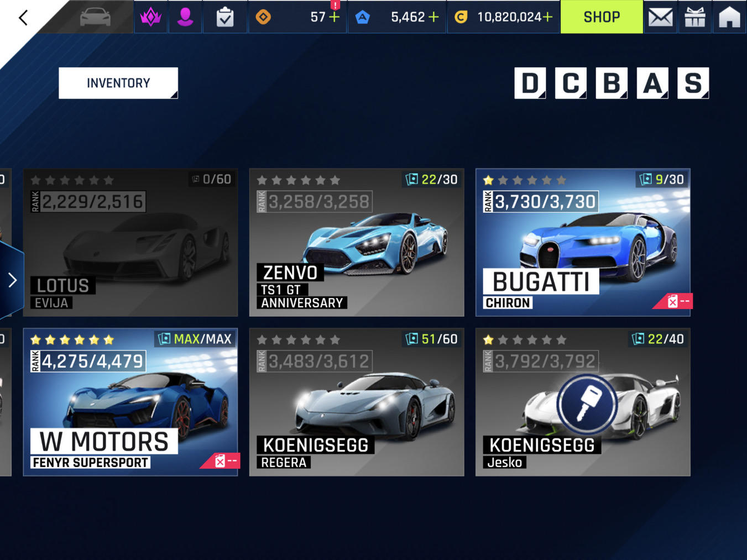Add more trade coins via plus
This screenshot has width=747, height=560.
[x=334, y=17]
